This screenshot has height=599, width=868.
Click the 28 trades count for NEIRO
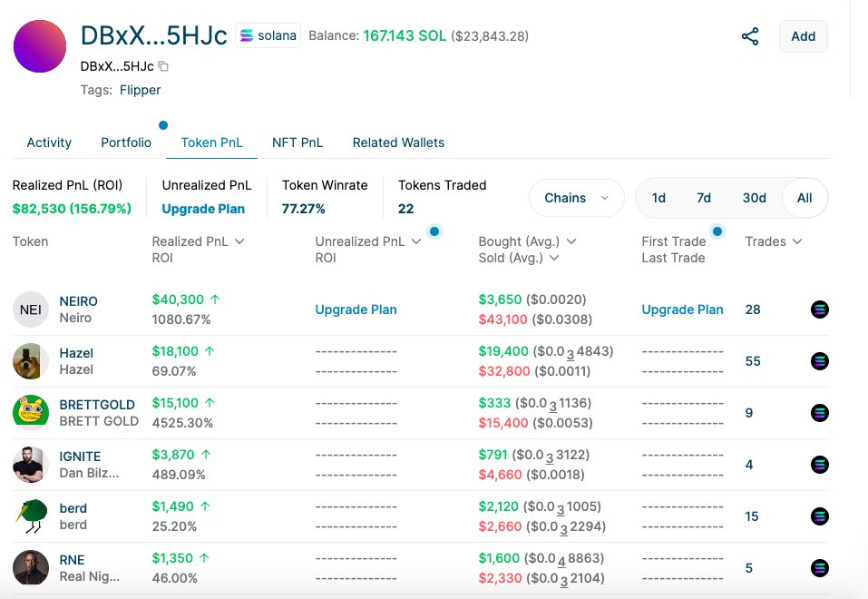pos(752,309)
